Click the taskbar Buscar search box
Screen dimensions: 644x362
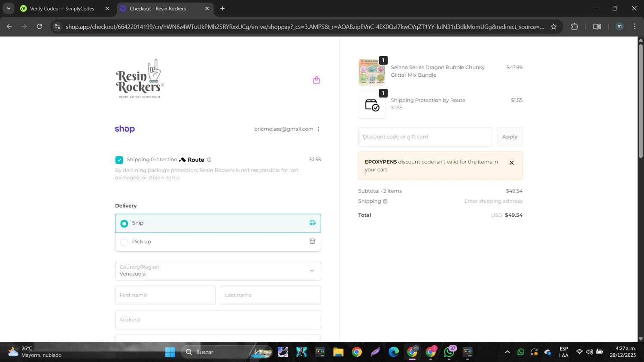click(227, 352)
